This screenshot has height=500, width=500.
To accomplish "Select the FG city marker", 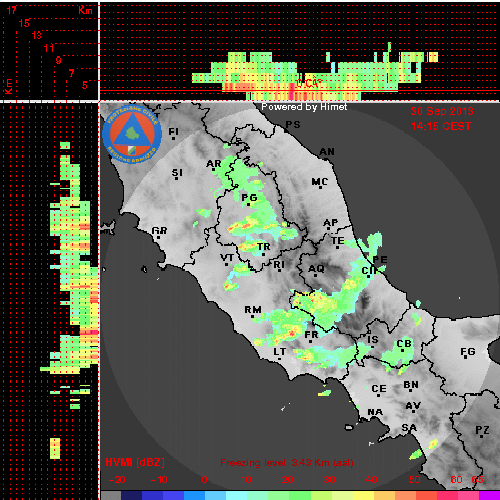I will (x=466, y=358).
